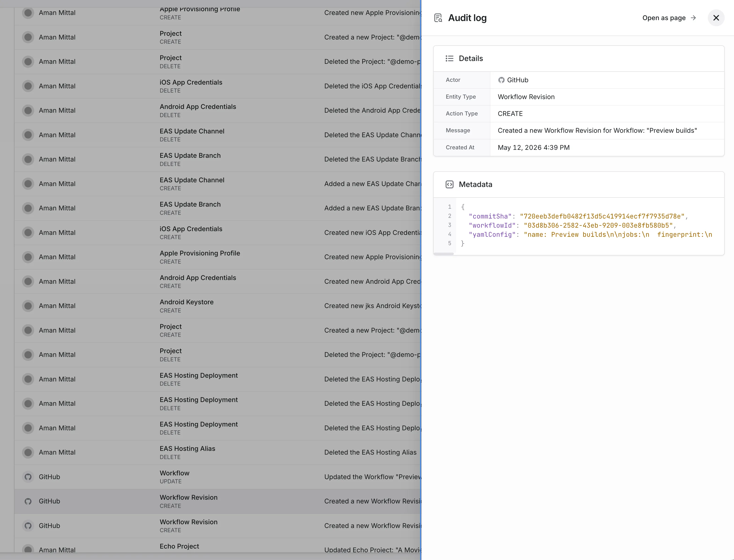734x560 pixels.
Task: Select the 'Metadata' section heading
Action: click(476, 184)
